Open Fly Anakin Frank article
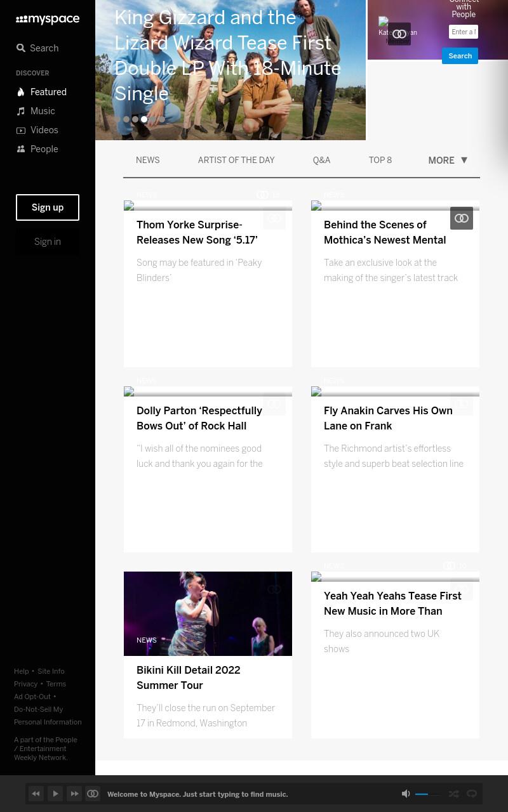508x812 pixels. (388, 419)
